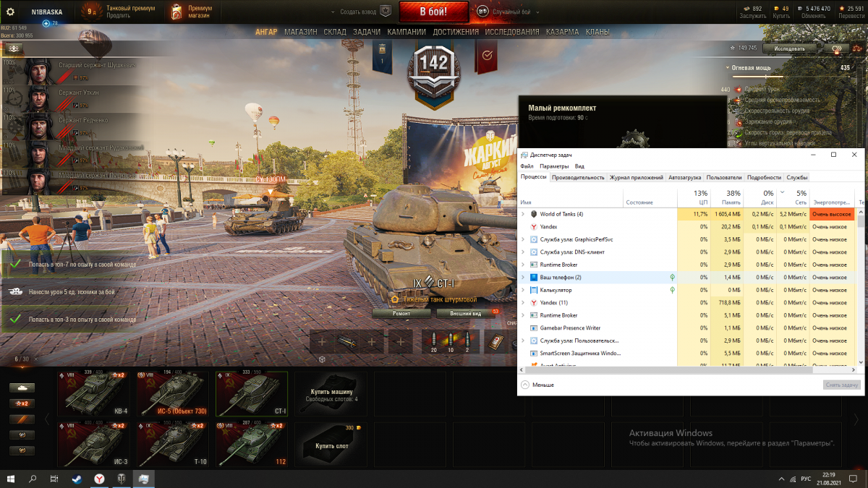The image size is (868, 488).
Task: Click Task Manager taskbar icon
Action: coord(144,479)
